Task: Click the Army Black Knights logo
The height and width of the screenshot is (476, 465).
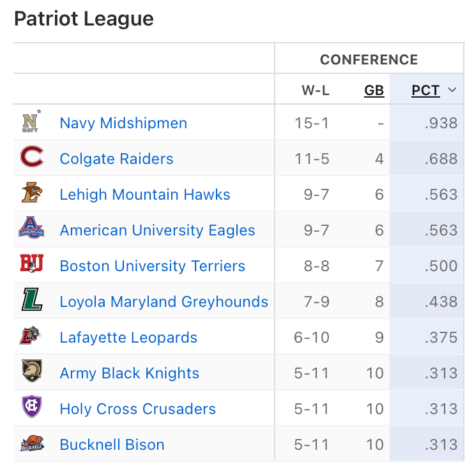Action: [31, 372]
